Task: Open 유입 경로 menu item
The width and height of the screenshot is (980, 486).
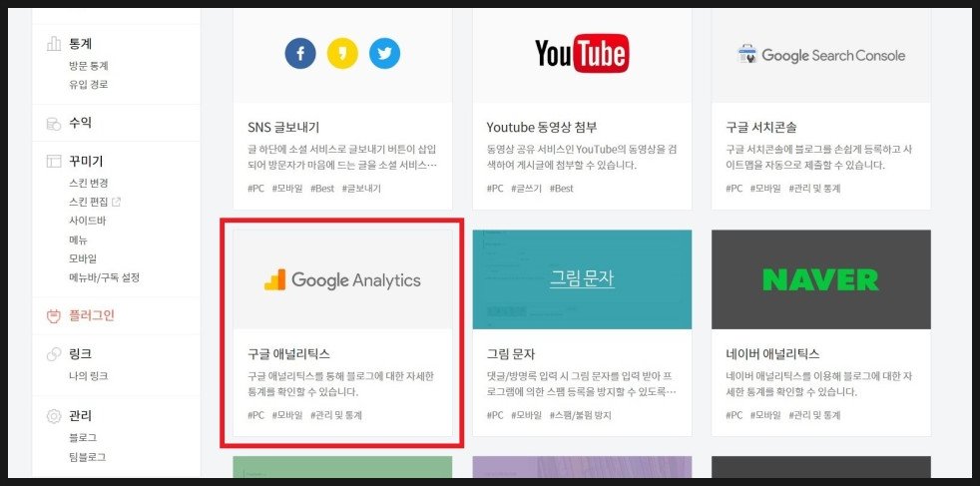Action: pos(89,85)
